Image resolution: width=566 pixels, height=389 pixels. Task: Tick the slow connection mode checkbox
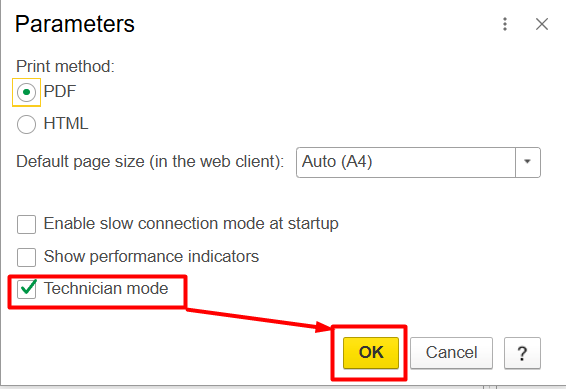26,224
